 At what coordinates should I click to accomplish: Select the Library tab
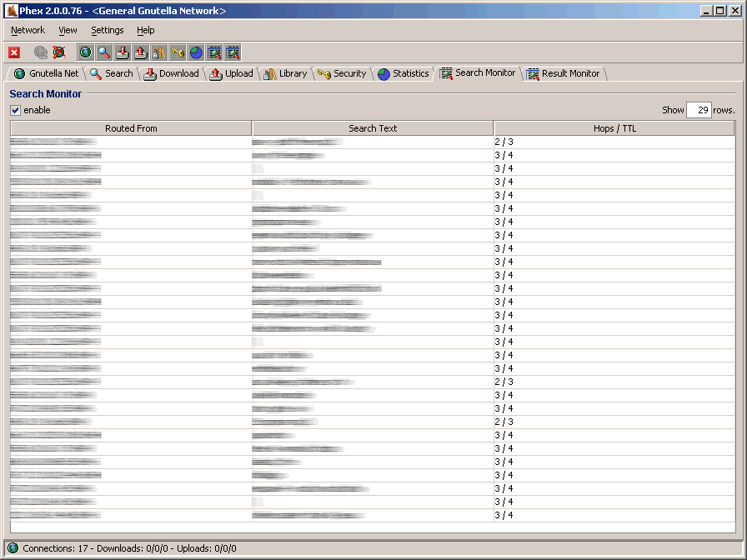pyautogui.click(x=285, y=74)
